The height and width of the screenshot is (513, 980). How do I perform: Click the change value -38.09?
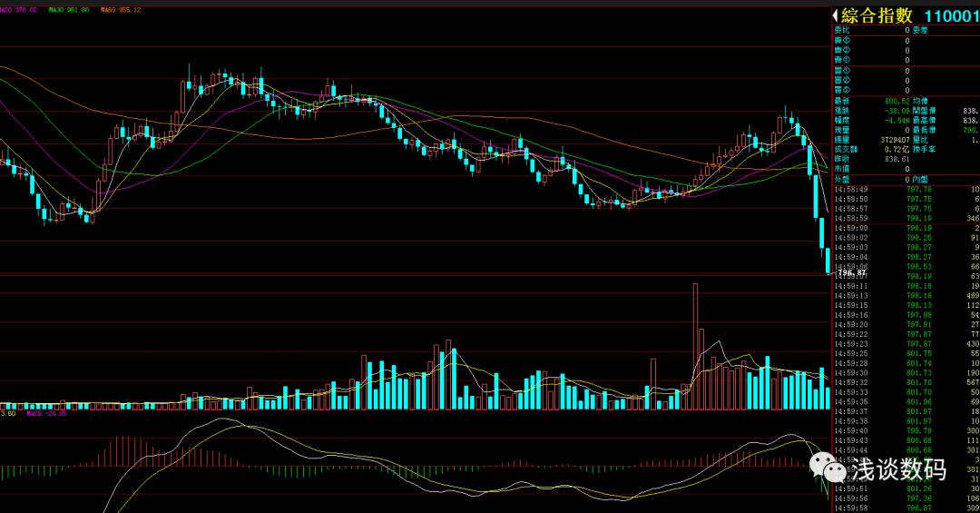897,111
